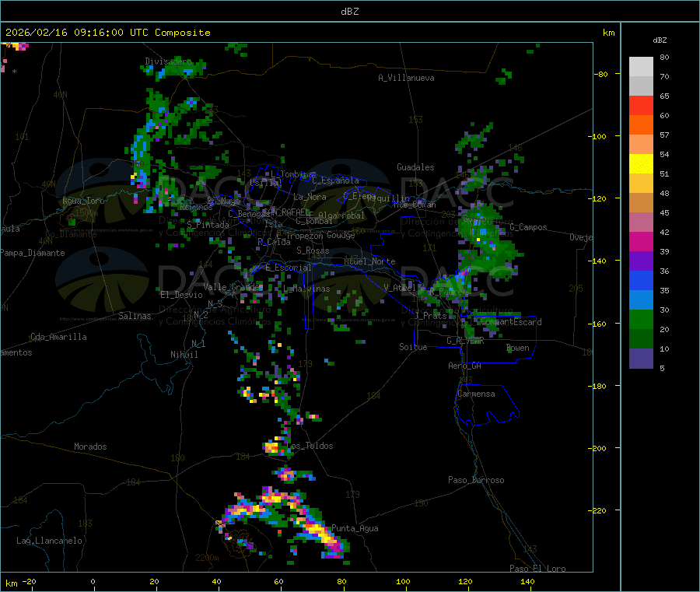Click the slate purple 5-10 dBZ legend swatch
The width and height of the screenshot is (700, 592).
click(x=641, y=359)
